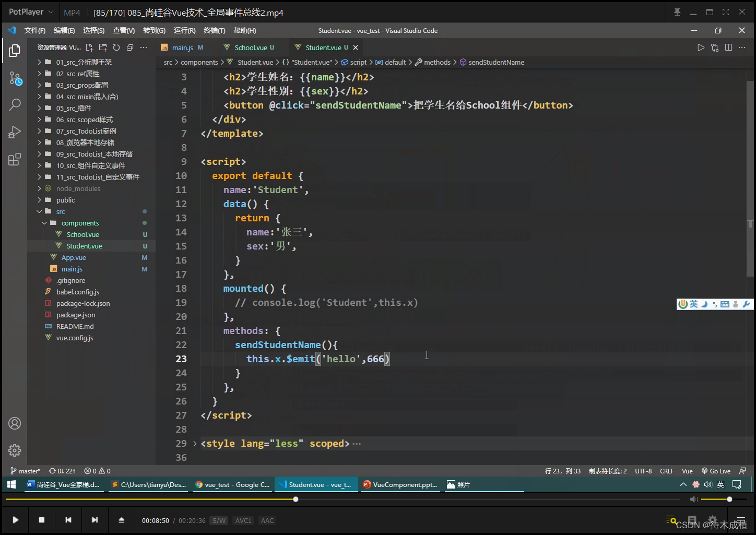The height and width of the screenshot is (535, 756).
Task: Skip to previous video in PotPlayer
Action: (68, 520)
